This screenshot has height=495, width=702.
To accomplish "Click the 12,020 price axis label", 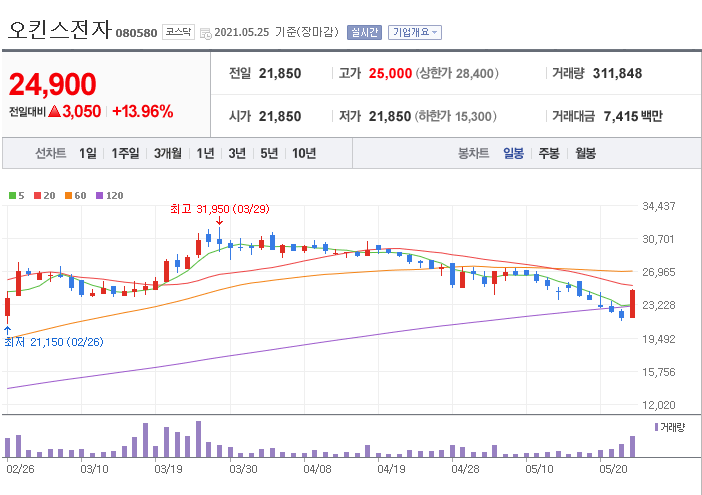I will [x=659, y=405].
